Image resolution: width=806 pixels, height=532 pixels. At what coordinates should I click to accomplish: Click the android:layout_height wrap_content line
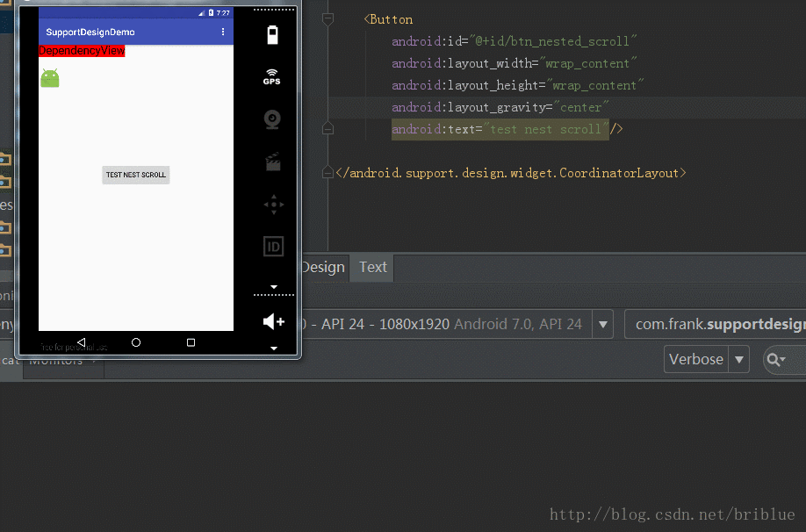(518, 85)
